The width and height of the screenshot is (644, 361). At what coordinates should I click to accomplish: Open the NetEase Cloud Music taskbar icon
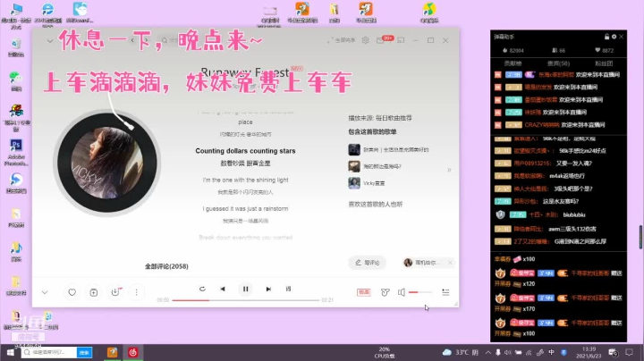click(x=132, y=352)
